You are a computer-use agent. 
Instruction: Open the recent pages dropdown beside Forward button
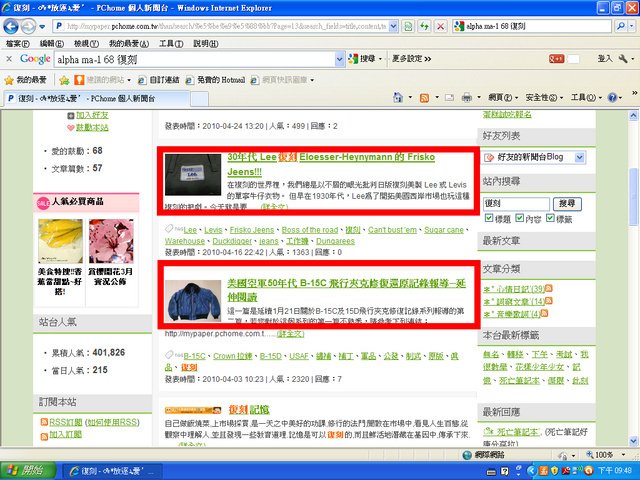42,27
